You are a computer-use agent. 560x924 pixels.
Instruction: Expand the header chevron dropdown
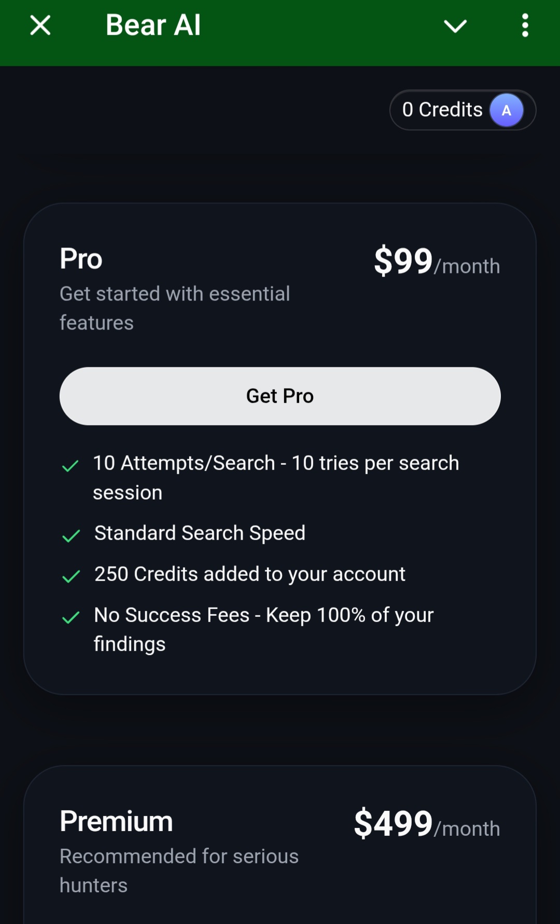(x=455, y=26)
